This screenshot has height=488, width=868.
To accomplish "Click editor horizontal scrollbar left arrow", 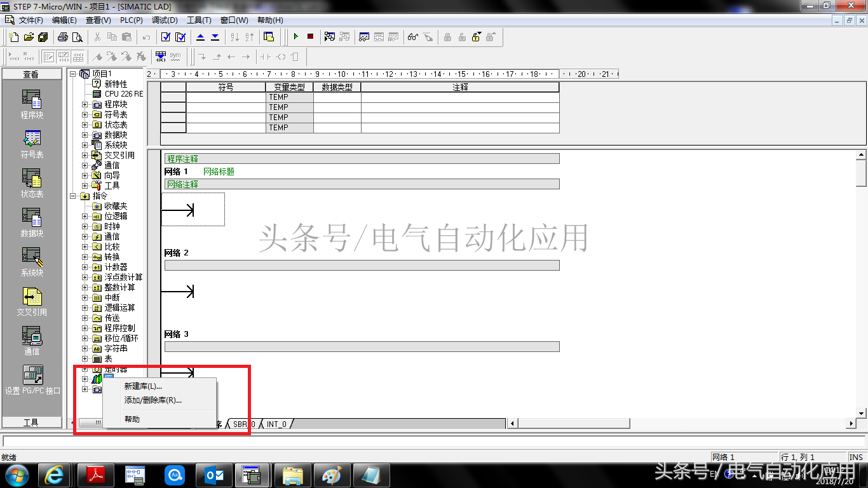I will click(513, 424).
